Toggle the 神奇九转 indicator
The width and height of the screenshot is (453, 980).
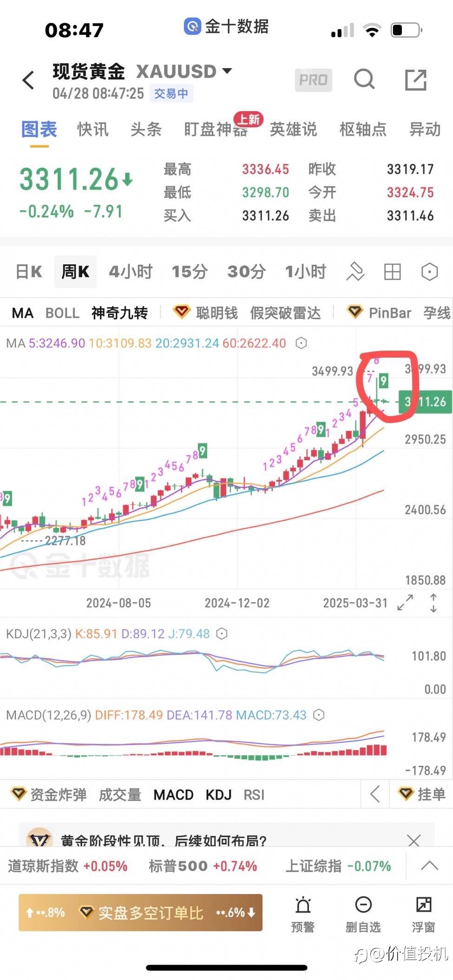point(119,313)
